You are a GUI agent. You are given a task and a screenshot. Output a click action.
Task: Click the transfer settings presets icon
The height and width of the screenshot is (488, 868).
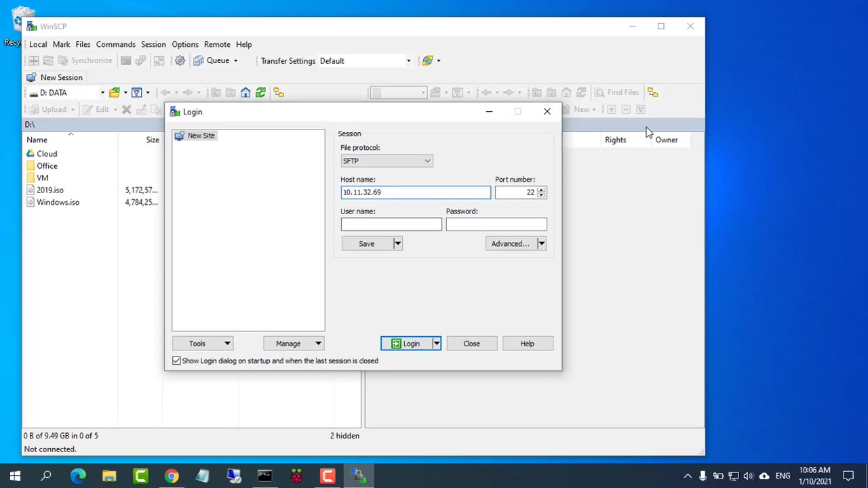point(427,60)
